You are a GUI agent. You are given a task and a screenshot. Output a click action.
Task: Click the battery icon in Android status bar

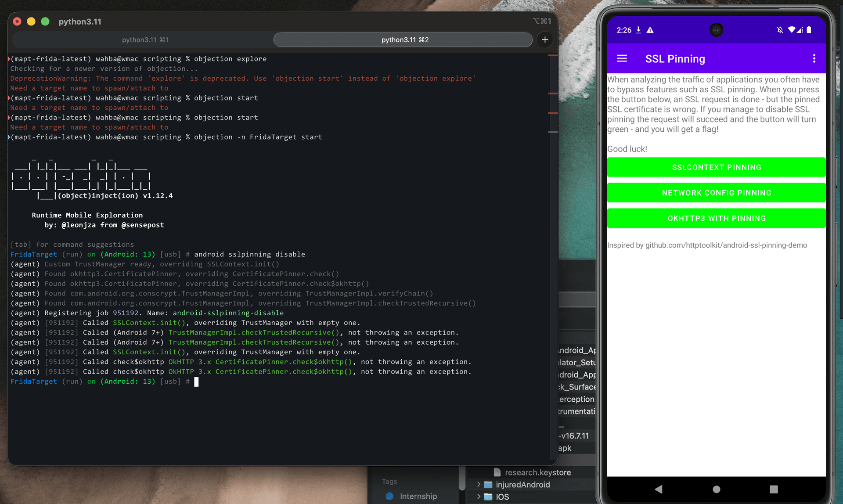[x=809, y=30]
